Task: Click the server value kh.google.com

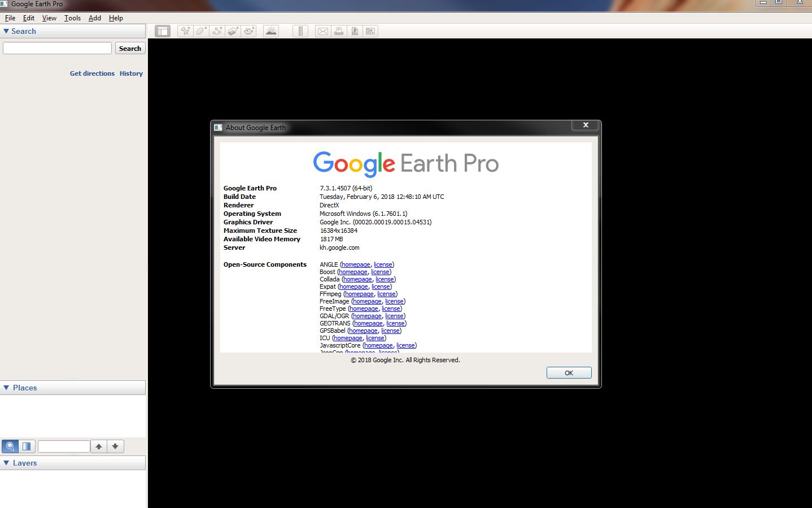Action: 339,248
